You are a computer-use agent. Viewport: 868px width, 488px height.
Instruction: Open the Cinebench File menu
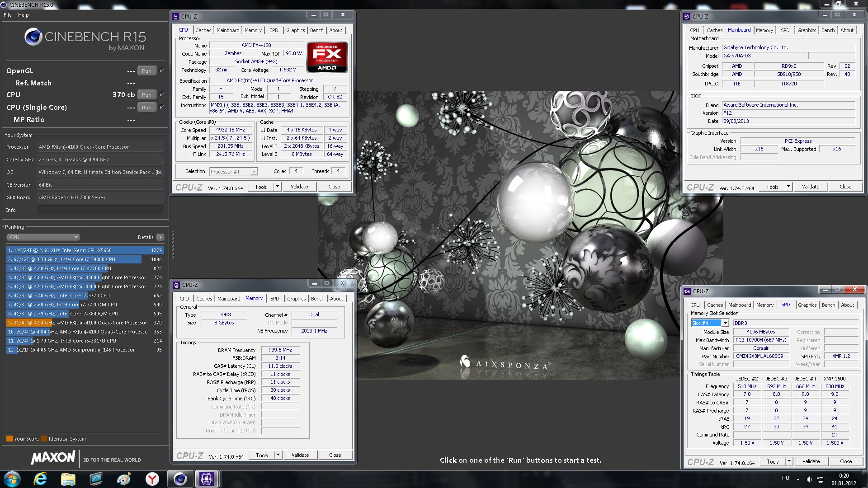[8, 15]
